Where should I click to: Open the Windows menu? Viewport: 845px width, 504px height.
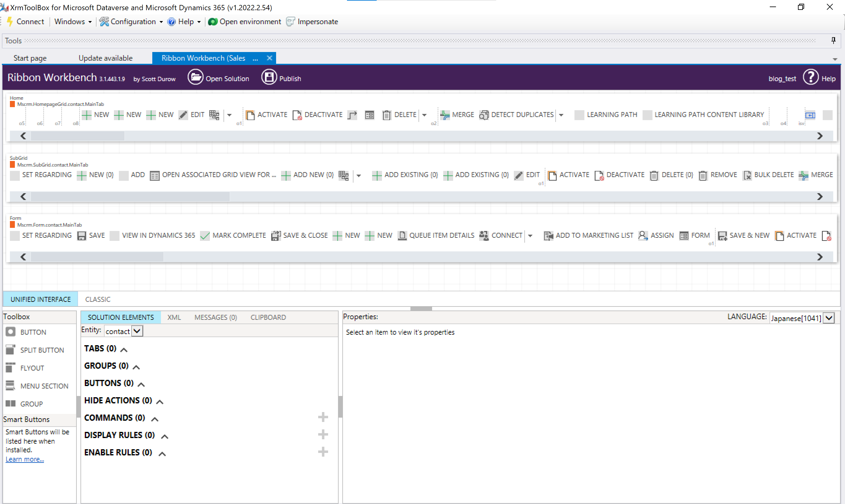[73, 21]
